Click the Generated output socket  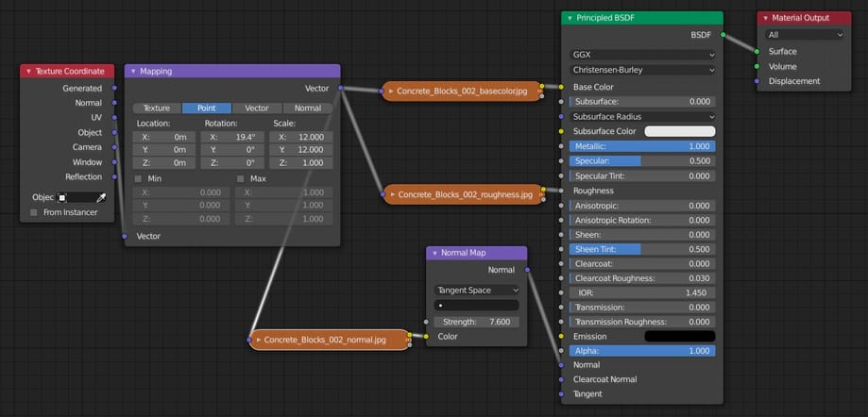(x=114, y=88)
